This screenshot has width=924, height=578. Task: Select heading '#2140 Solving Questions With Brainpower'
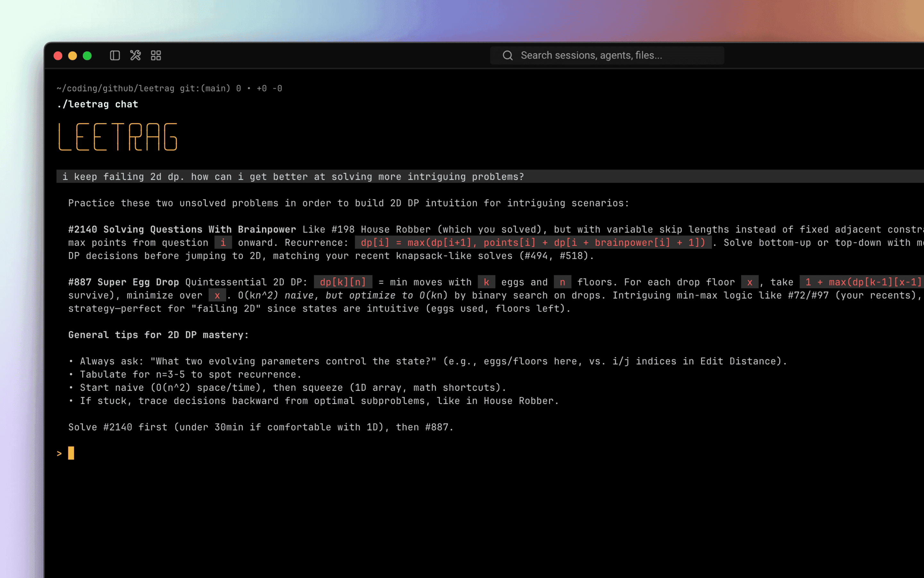182,229
